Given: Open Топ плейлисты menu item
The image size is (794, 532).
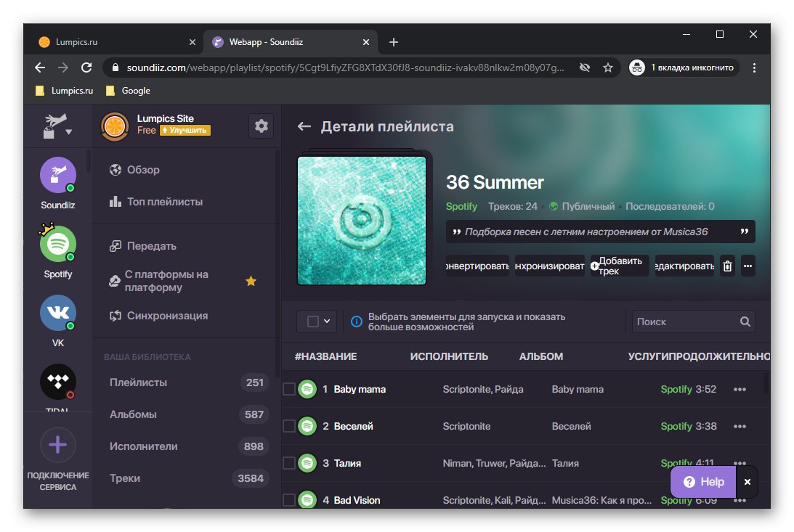Looking at the screenshot, I should coord(156,202).
